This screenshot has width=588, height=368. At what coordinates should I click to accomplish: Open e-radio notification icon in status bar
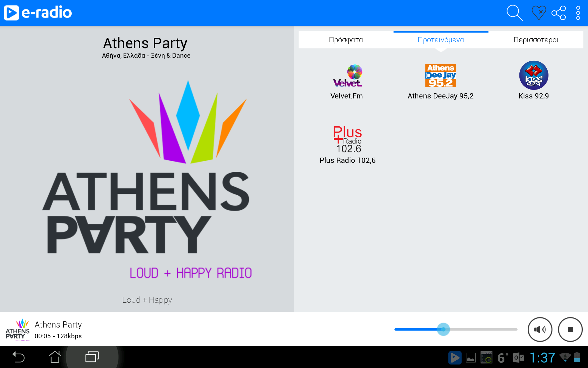coord(455,358)
